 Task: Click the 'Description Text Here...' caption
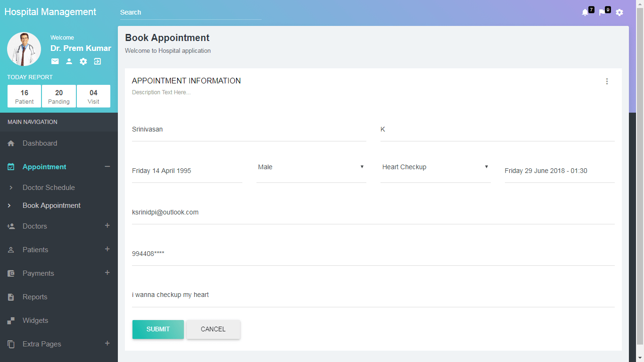click(161, 92)
